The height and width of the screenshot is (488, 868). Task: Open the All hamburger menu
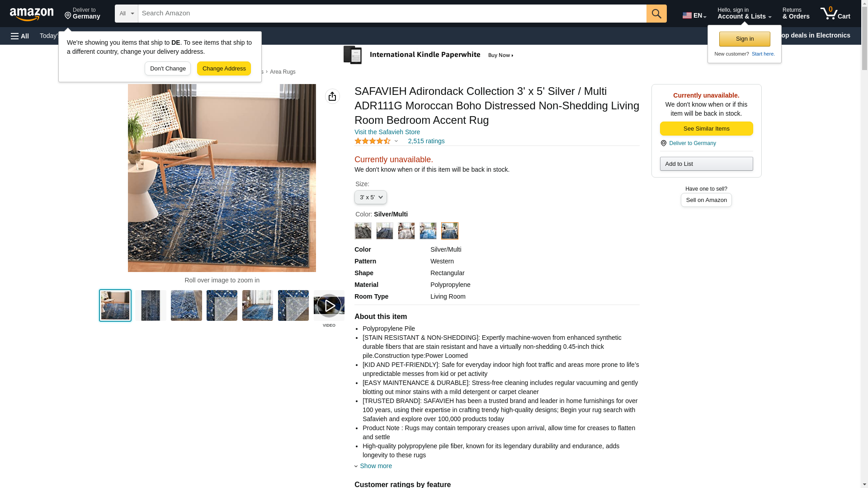pos(20,36)
